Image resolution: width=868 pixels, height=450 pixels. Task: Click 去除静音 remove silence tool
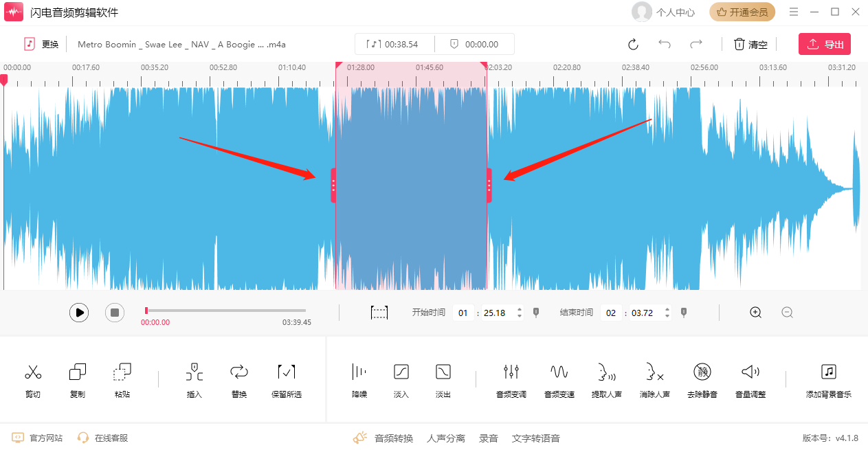[x=702, y=372]
